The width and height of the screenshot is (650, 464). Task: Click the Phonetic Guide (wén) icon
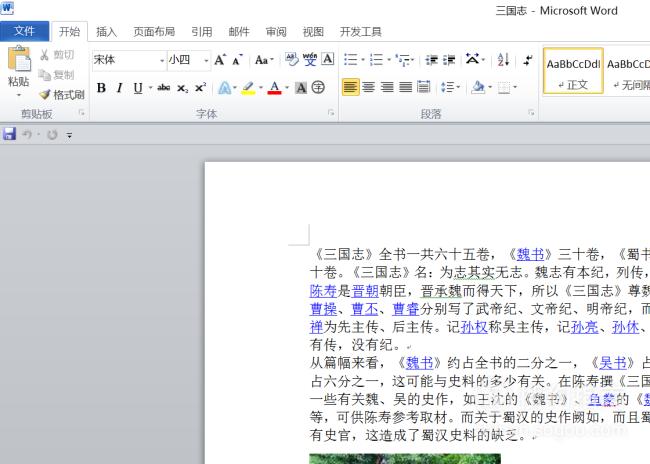pos(310,60)
